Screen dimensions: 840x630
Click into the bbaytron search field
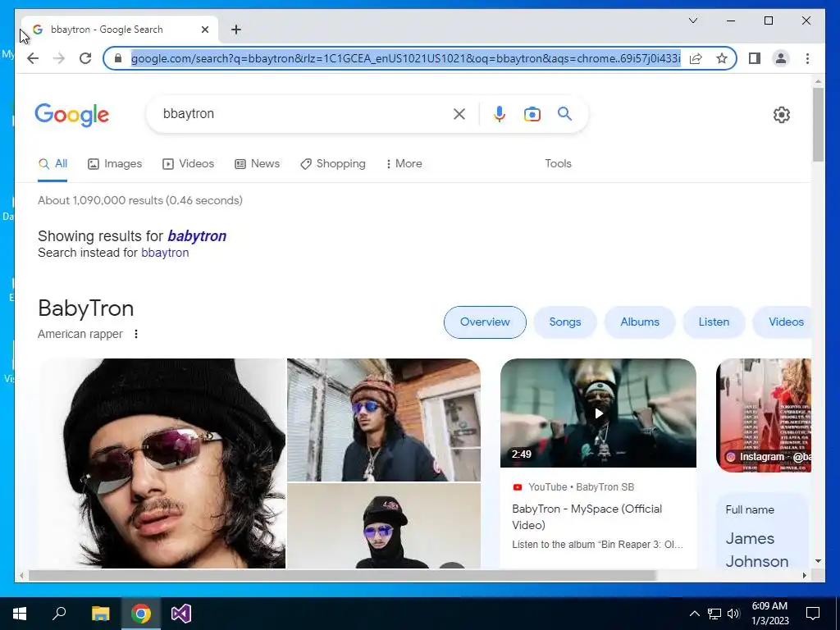[x=305, y=113]
